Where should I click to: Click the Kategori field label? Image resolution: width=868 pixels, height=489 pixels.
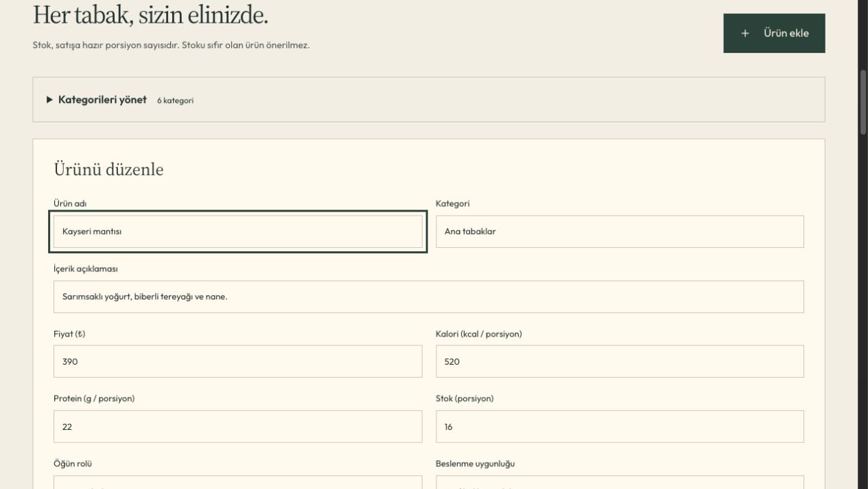pos(453,203)
